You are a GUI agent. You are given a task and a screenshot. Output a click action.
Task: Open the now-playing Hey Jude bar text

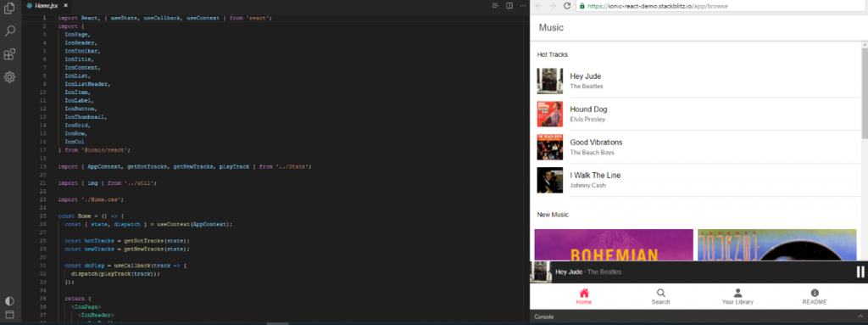[x=588, y=272]
